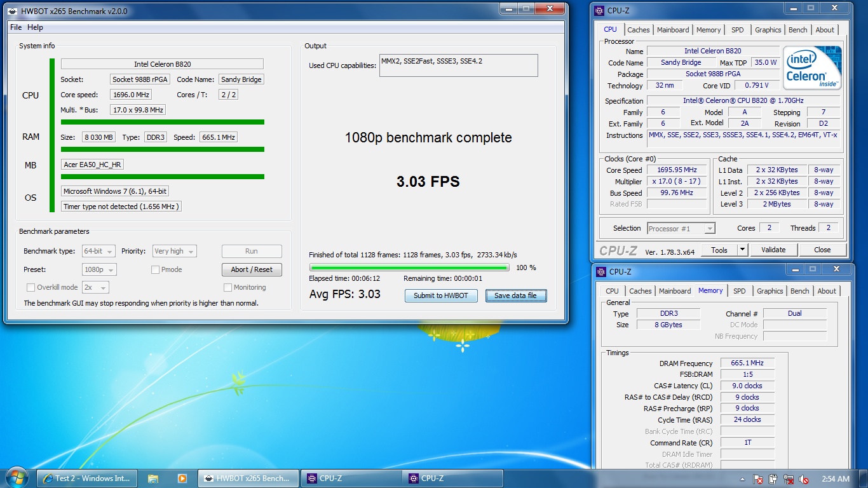The width and height of the screenshot is (868, 488).
Task: Open the File menu in HWBOT
Action: pos(16,27)
